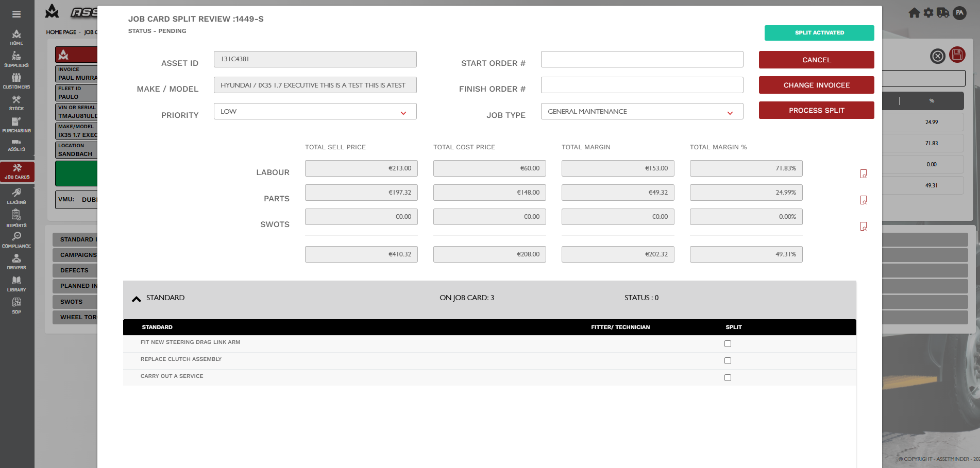Open Job Cards in the sidebar menu

point(17,171)
